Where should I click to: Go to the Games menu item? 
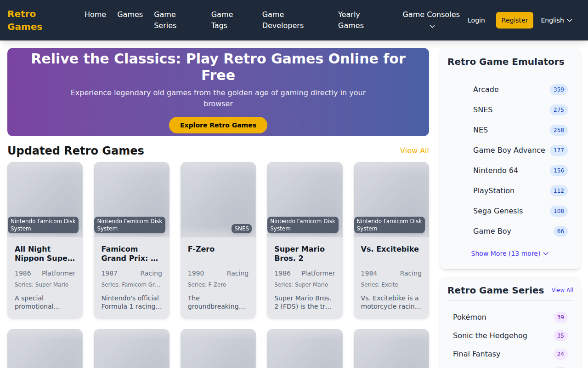130,15
